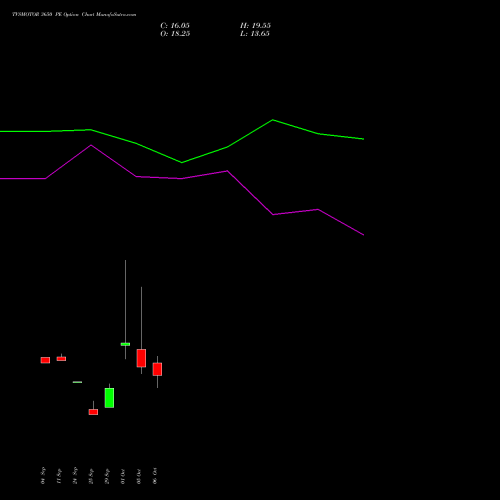
Task: Click the red candle above 25 Sep
Action: (93, 412)
